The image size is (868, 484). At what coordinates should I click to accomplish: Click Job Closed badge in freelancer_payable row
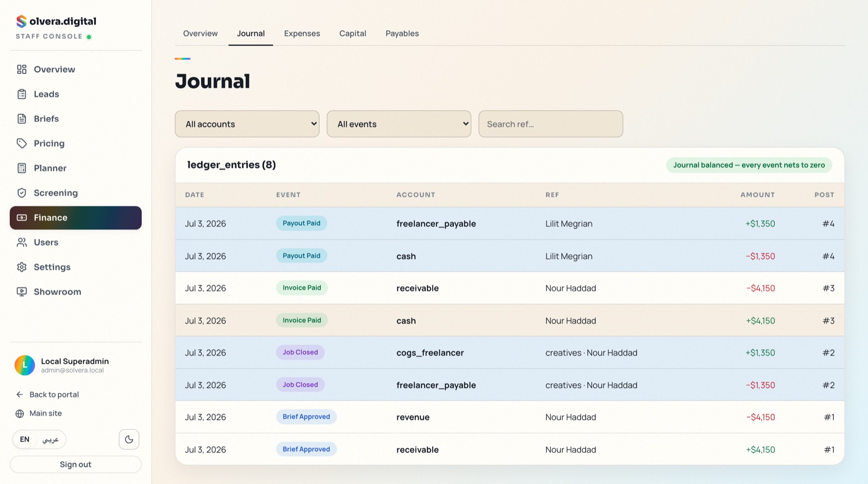[x=300, y=385]
